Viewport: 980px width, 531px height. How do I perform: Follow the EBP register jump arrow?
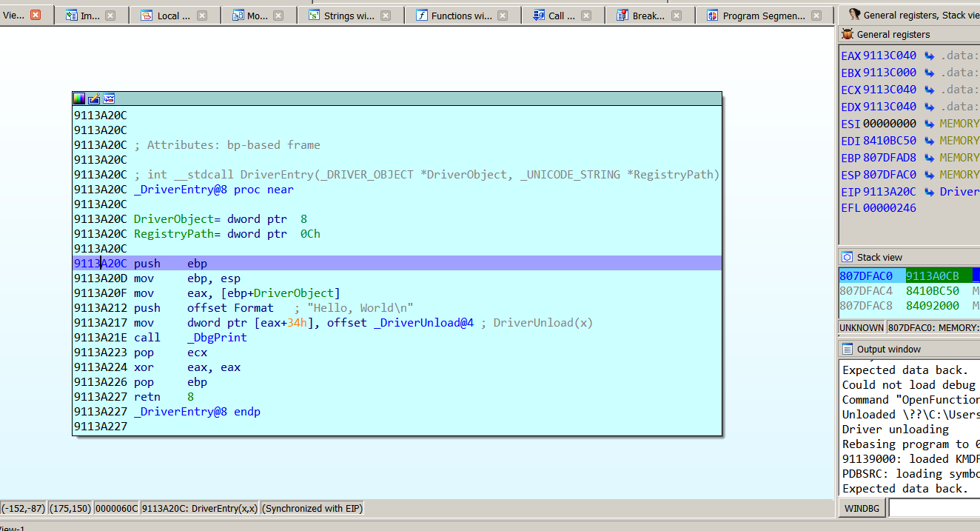(929, 158)
